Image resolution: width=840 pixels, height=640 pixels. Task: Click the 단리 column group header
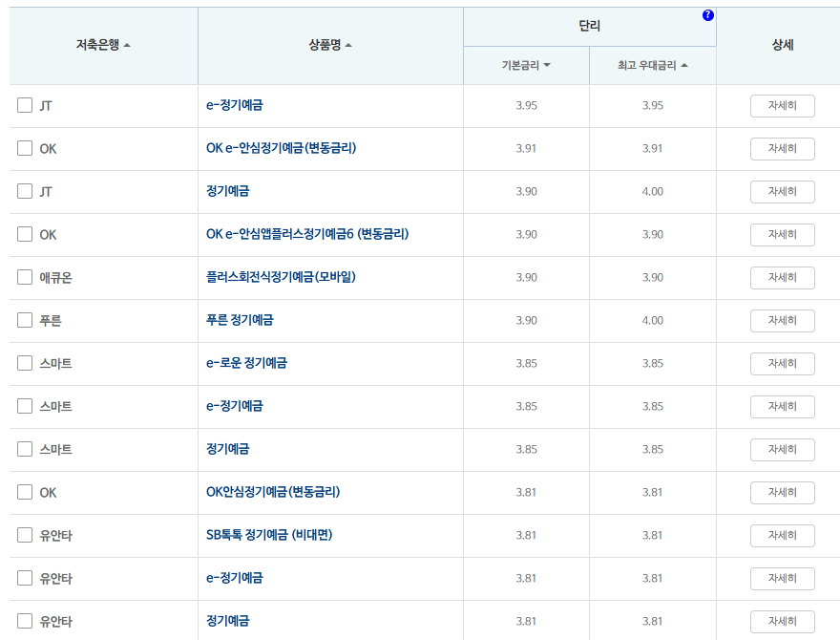tap(589, 26)
